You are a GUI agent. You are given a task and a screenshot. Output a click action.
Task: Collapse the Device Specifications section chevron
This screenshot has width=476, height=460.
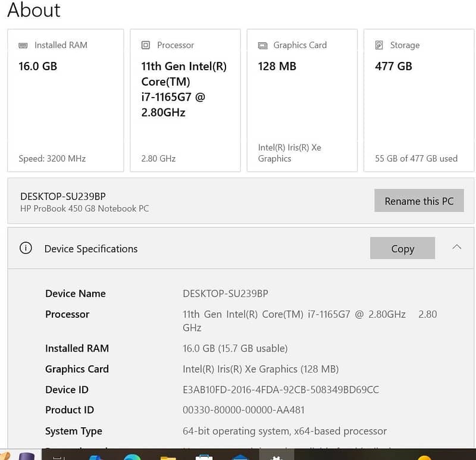(x=456, y=248)
